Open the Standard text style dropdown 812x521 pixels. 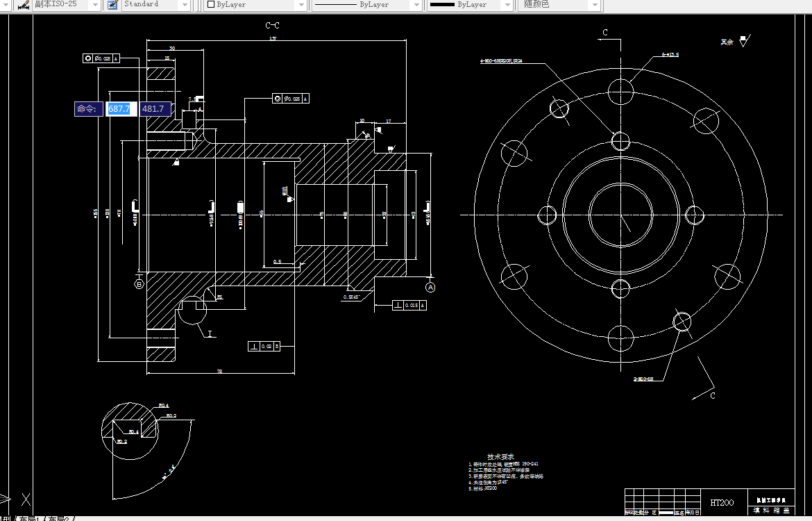point(185,4)
